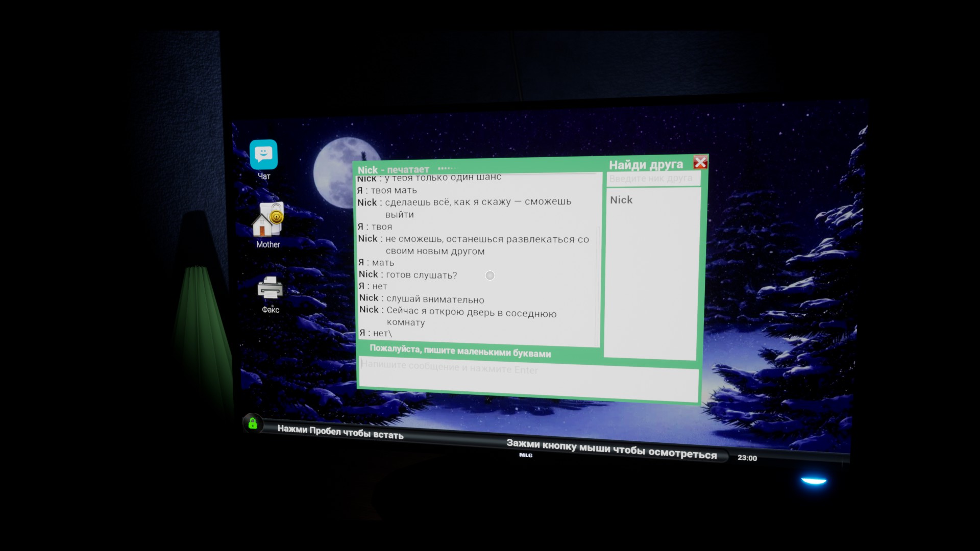This screenshot has height=551, width=980.
Task: Click the green padlock taskbar icon
Action: (253, 423)
